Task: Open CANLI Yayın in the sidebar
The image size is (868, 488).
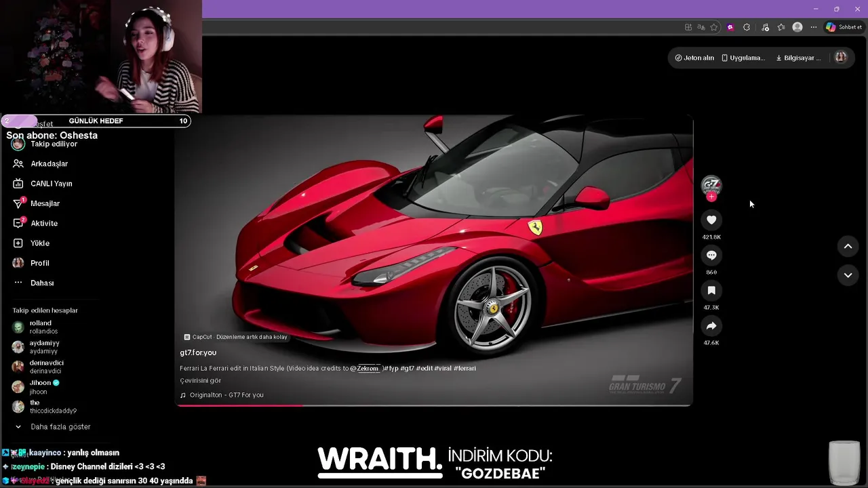Action: (x=43, y=184)
